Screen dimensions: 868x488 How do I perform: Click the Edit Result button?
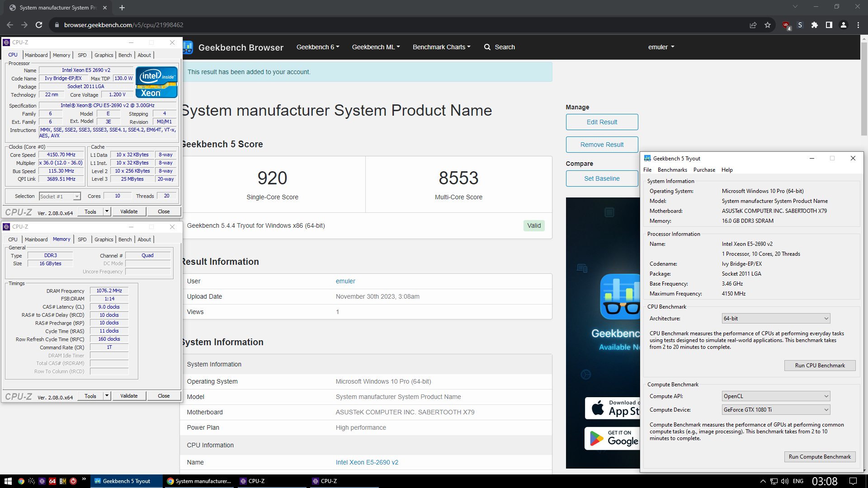tap(602, 122)
